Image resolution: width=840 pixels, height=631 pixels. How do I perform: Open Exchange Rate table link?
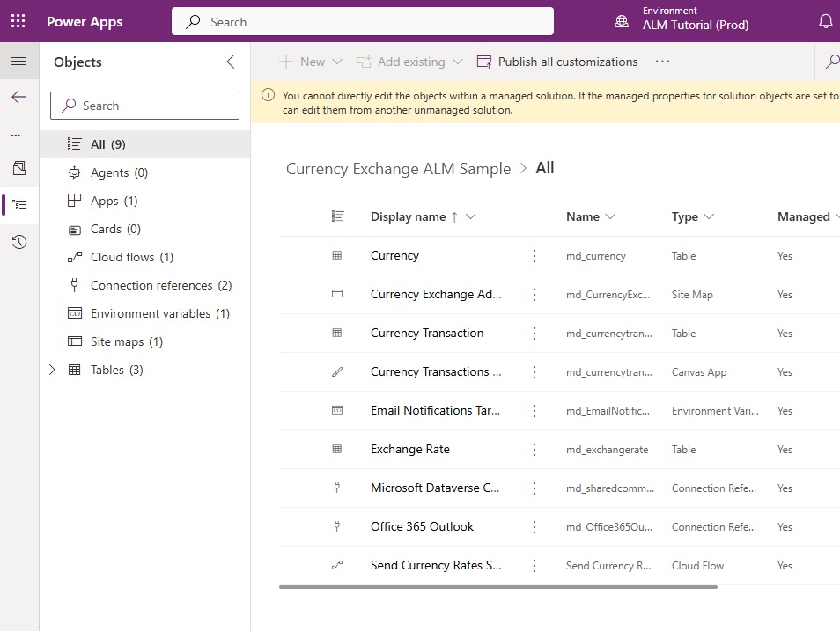coord(409,449)
